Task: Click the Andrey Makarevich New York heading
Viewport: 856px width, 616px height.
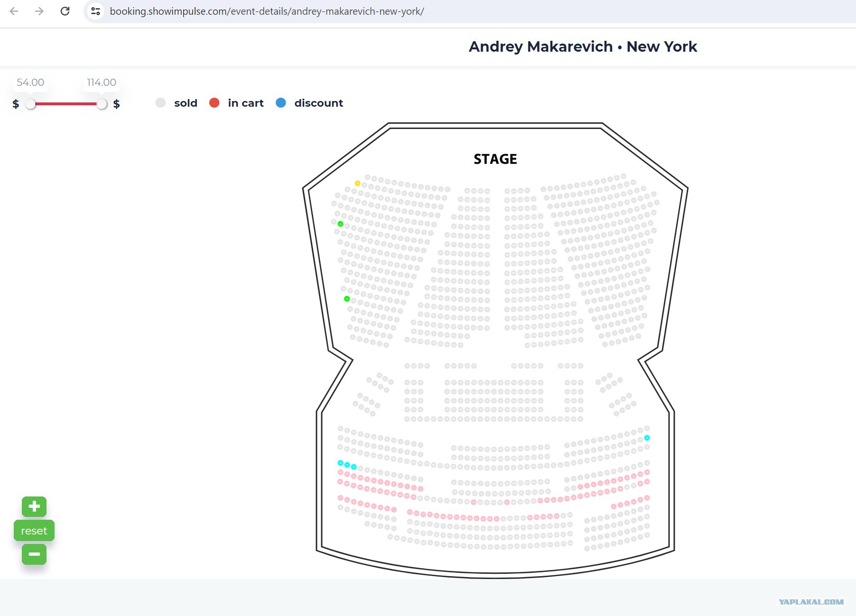Action: [x=583, y=46]
